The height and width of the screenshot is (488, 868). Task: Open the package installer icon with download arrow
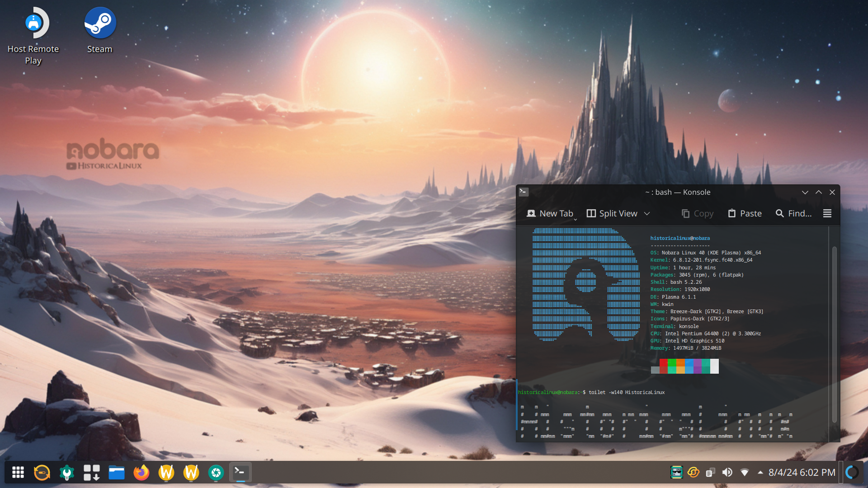coord(92,473)
